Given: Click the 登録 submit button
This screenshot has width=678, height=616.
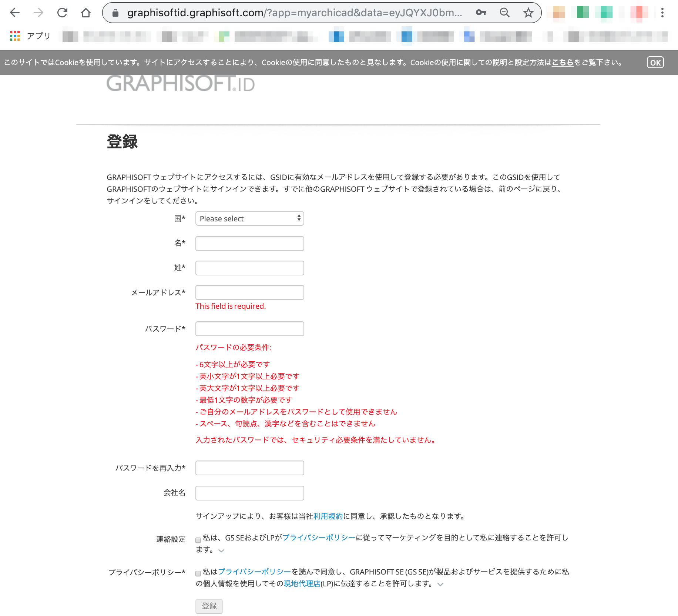Looking at the screenshot, I should [209, 606].
